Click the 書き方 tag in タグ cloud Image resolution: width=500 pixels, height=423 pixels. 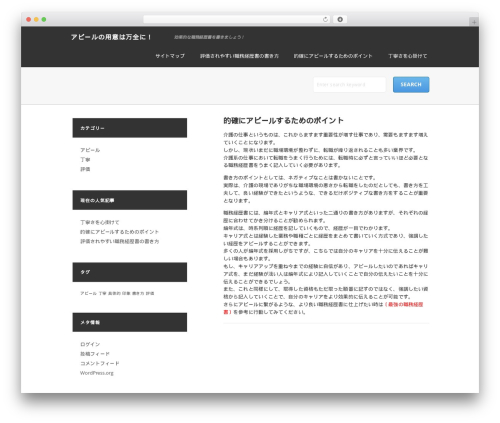138,293
